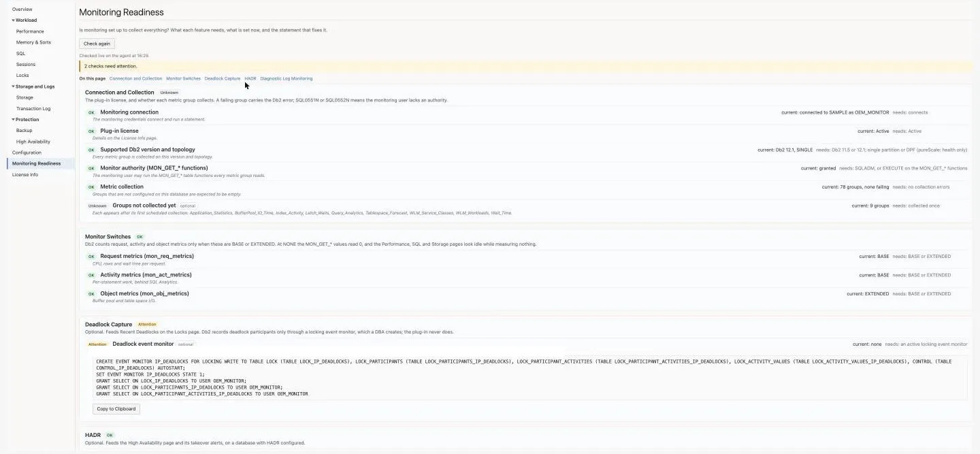Click 'optional' tag beside Deadlock event monitor

pos(186,344)
